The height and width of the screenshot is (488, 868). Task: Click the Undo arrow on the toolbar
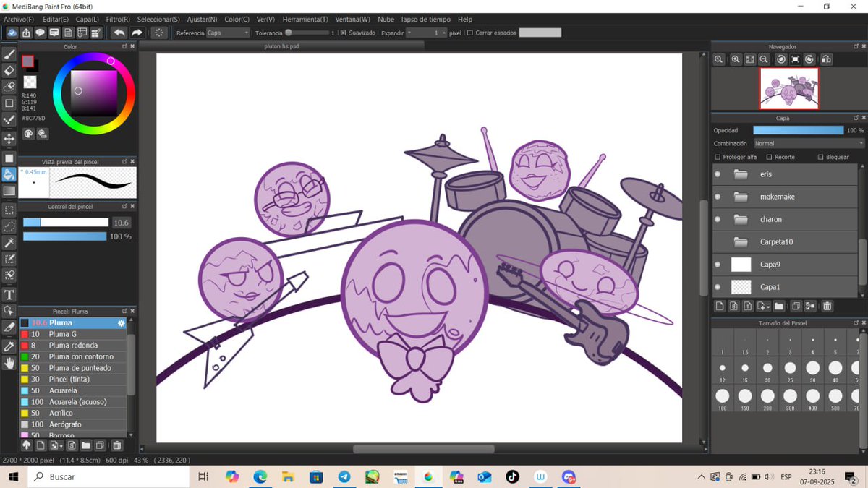pyautogui.click(x=118, y=32)
